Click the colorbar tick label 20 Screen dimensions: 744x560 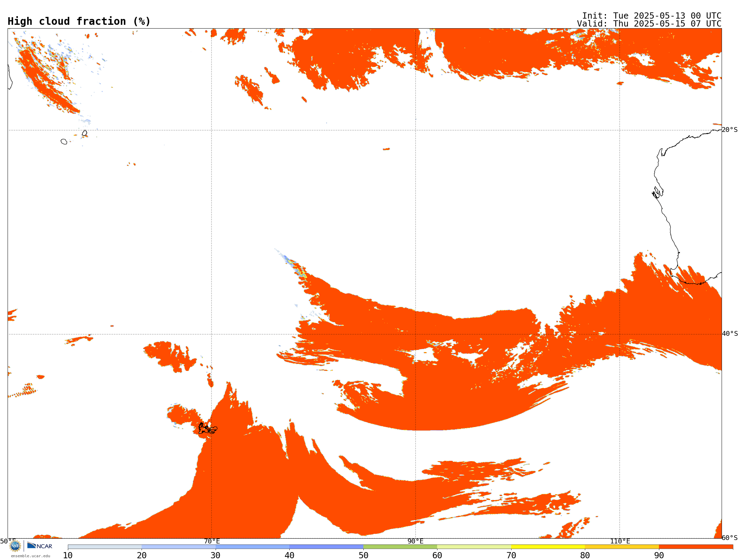[142, 556]
